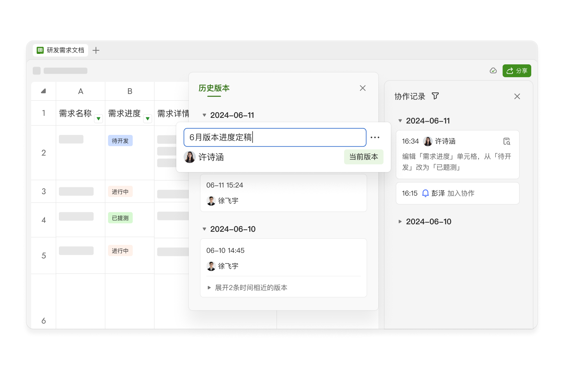Close the 历史版本 panel

coord(362,88)
